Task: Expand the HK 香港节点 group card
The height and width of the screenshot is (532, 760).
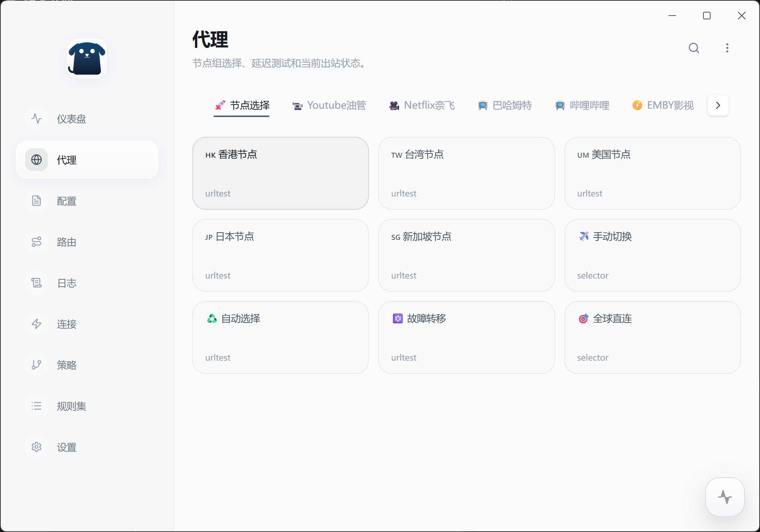Action: 280,173
